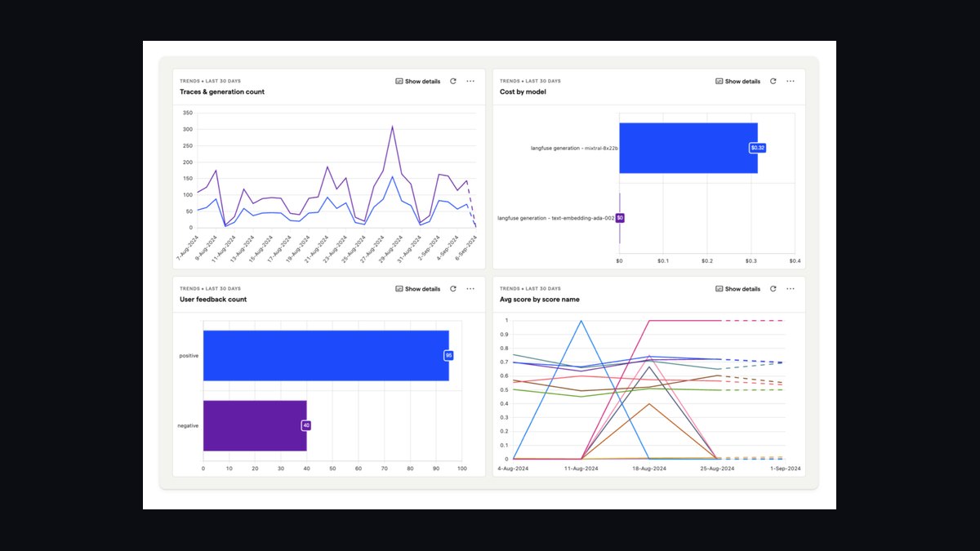
Task: Click the 40 value label on negative bar
Action: tap(306, 425)
